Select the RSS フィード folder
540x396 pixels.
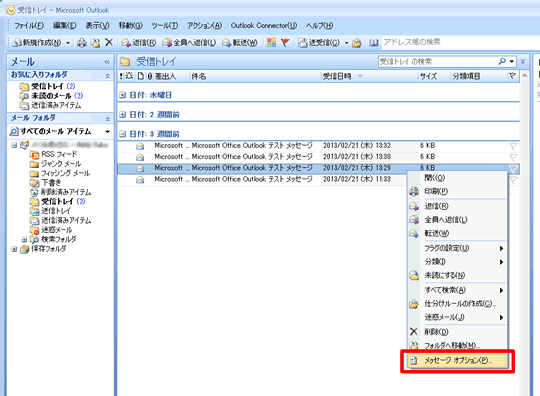pos(54,154)
